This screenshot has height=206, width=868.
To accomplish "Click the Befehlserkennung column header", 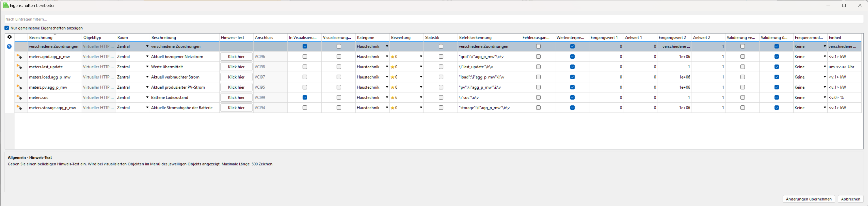I will click(475, 37).
